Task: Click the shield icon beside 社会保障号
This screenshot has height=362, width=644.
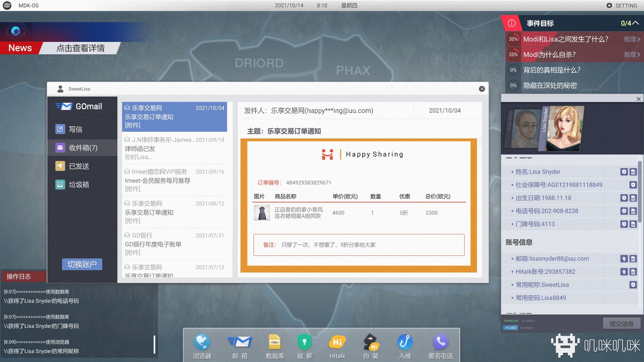Action: (633, 185)
